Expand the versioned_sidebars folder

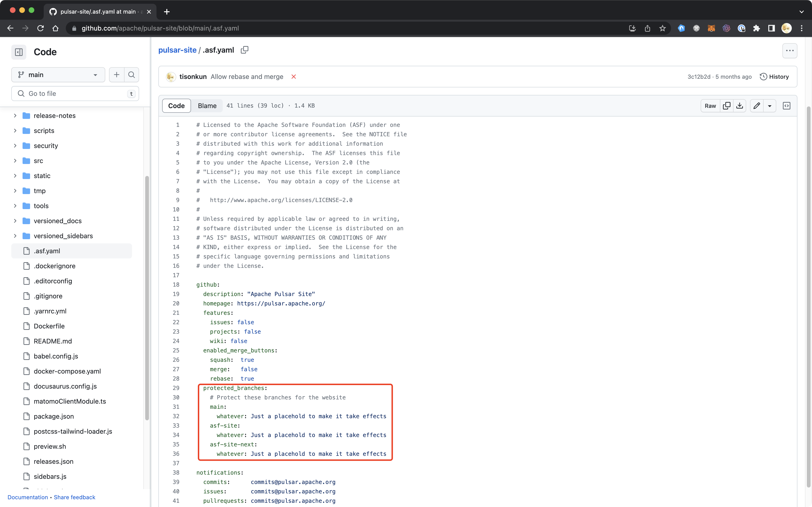(15, 236)
